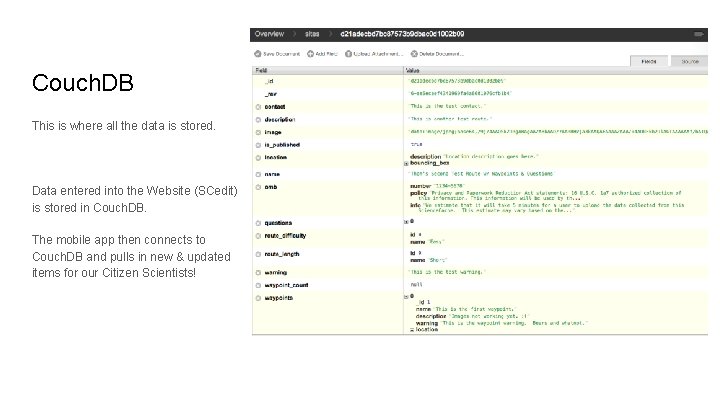This screenshot has height=405, width=720.
Task: Open the sites database breadcrumb
Action: click(312, 34)
